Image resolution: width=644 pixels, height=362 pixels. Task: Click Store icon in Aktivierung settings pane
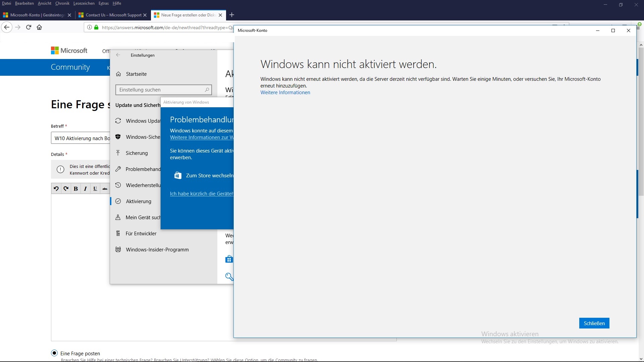pyautogui.click(x=229, y=259)
